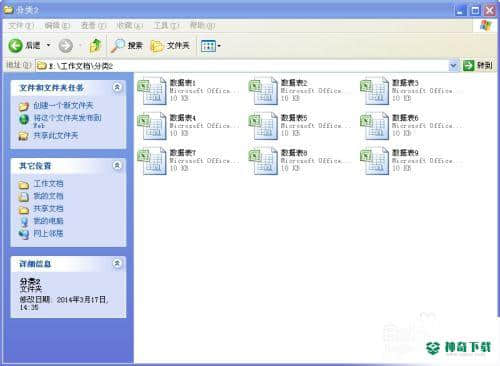Select the 数据表4 Excel file icon
Screen dimensions: 500x366
coord(152,126)
